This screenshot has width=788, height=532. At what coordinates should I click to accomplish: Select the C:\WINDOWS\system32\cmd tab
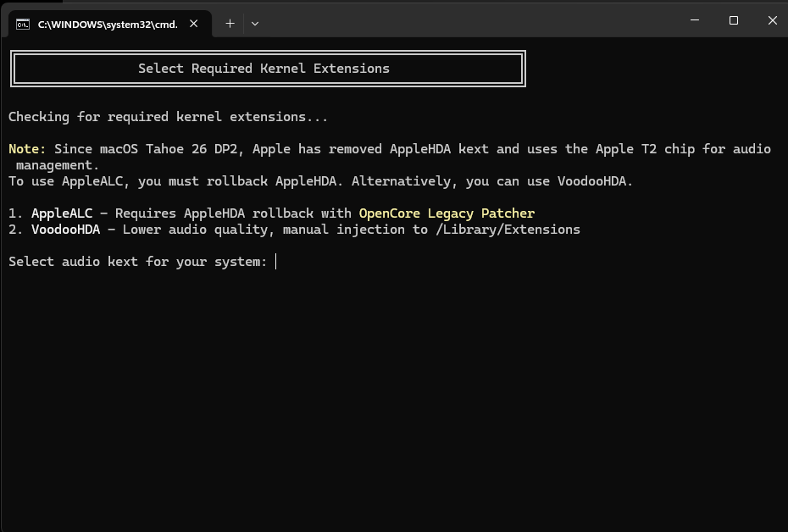click(107, 24)
